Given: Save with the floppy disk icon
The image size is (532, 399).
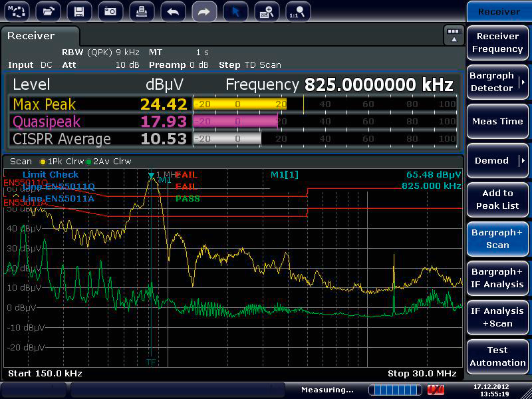Looking at the screenshot, I should [x=79, y=11].
